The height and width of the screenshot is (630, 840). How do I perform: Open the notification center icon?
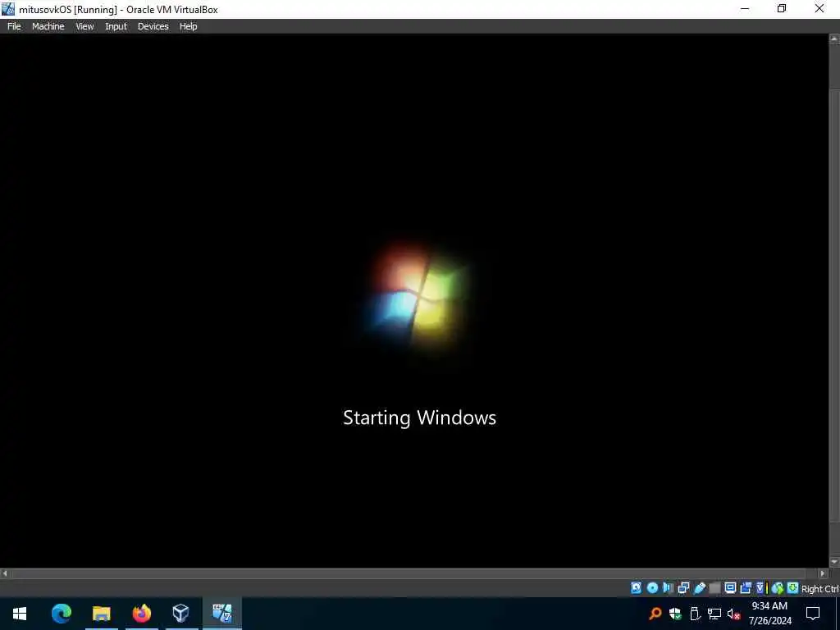point(813,614)
